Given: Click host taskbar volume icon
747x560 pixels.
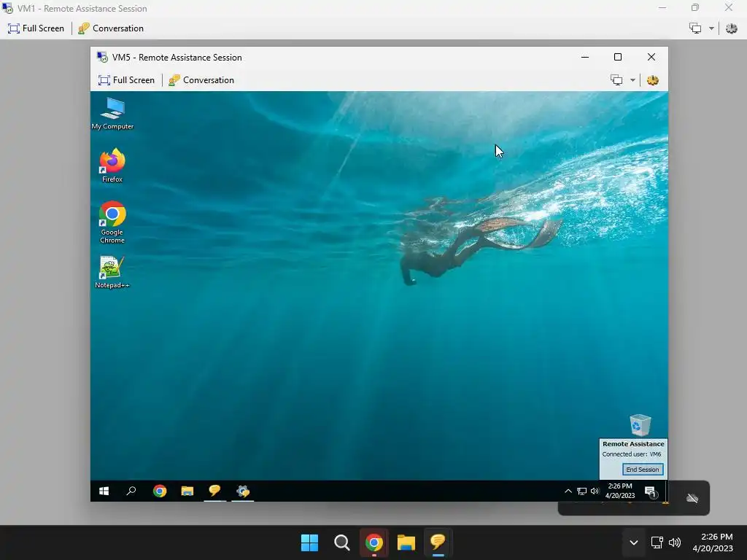Looking at the screenshot, I should [x=675, y=542].
